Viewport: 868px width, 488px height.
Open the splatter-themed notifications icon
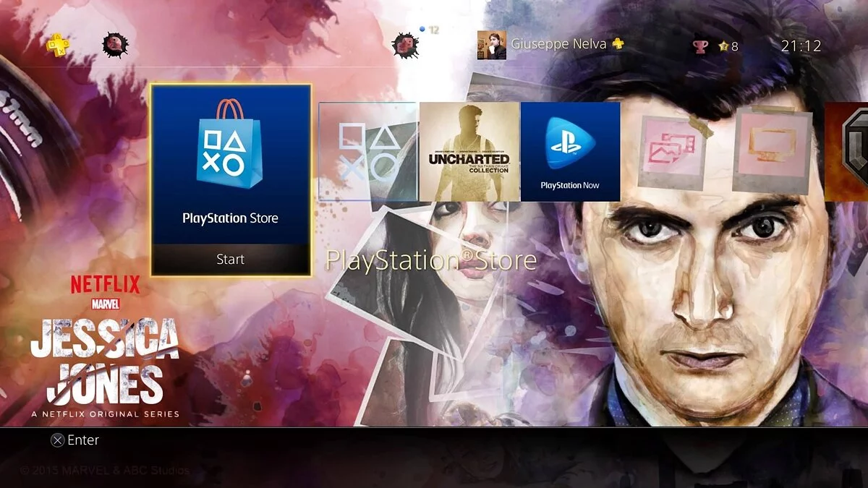coord(114,45)
